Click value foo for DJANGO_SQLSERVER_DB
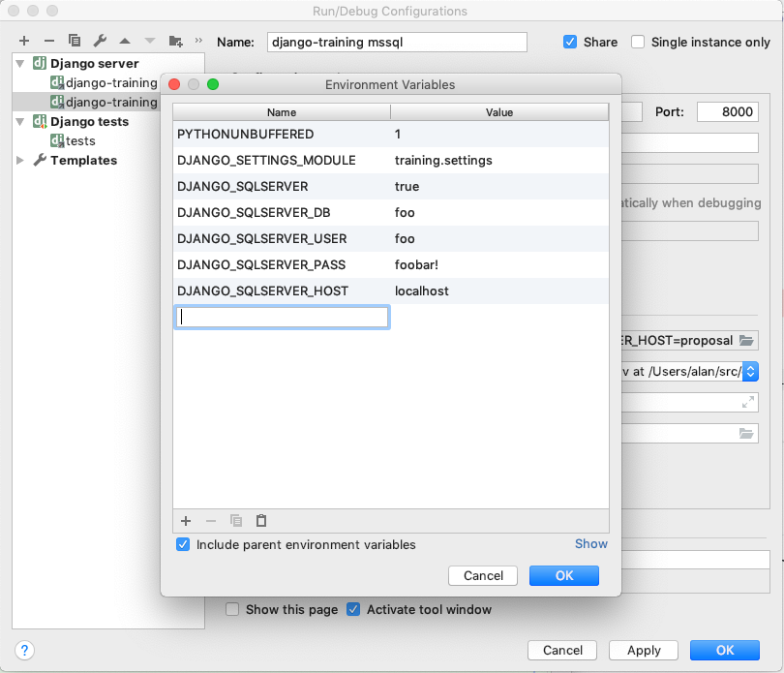The image size is (784, 673). coord(499,212)
